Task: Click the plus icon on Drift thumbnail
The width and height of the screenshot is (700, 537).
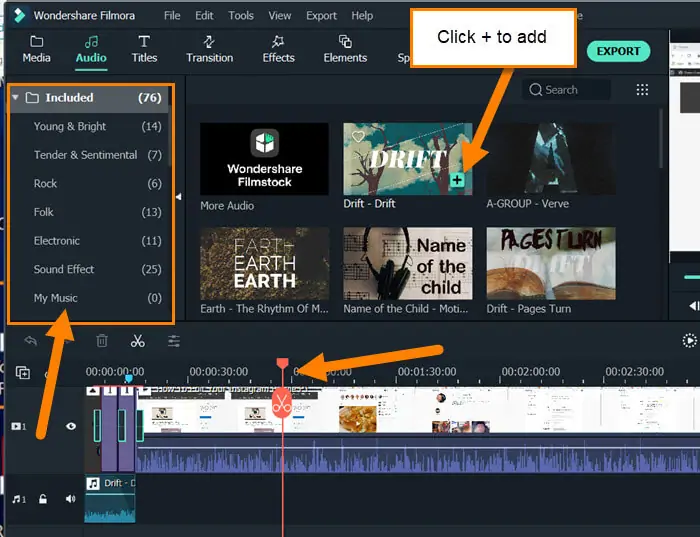Action: (x=457, y=180)
